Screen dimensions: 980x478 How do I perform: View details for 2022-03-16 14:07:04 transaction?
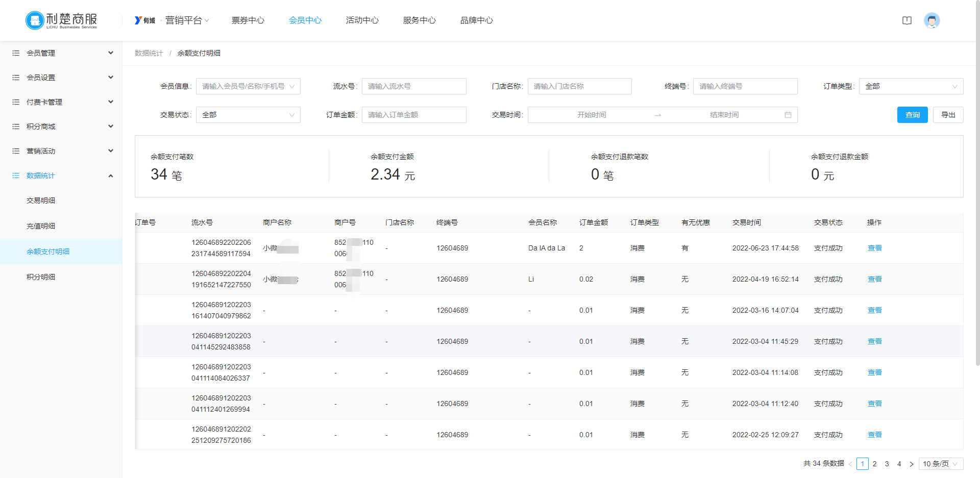coord(875,310)
